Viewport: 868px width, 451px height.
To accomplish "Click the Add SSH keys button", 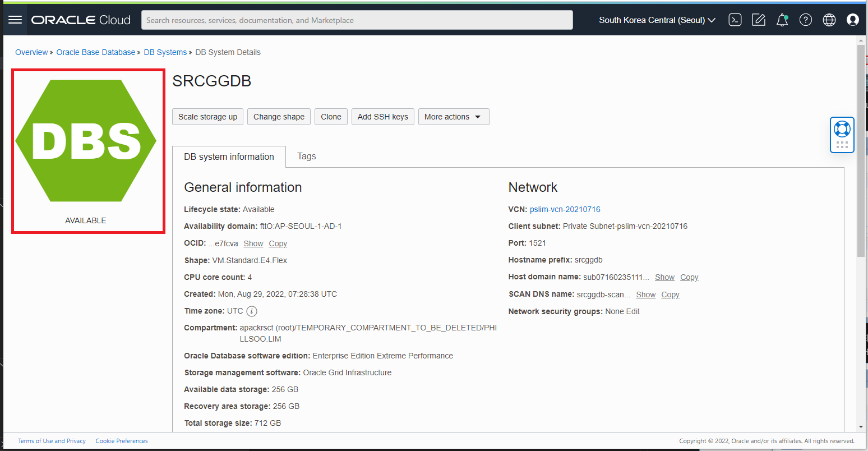I will click(x=383, y=117).
